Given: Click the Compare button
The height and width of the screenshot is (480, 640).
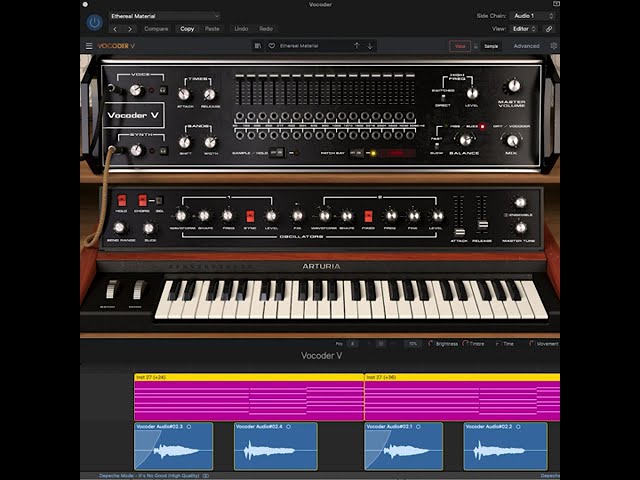Looking at the screenshot, I should [x=156, y=29].
